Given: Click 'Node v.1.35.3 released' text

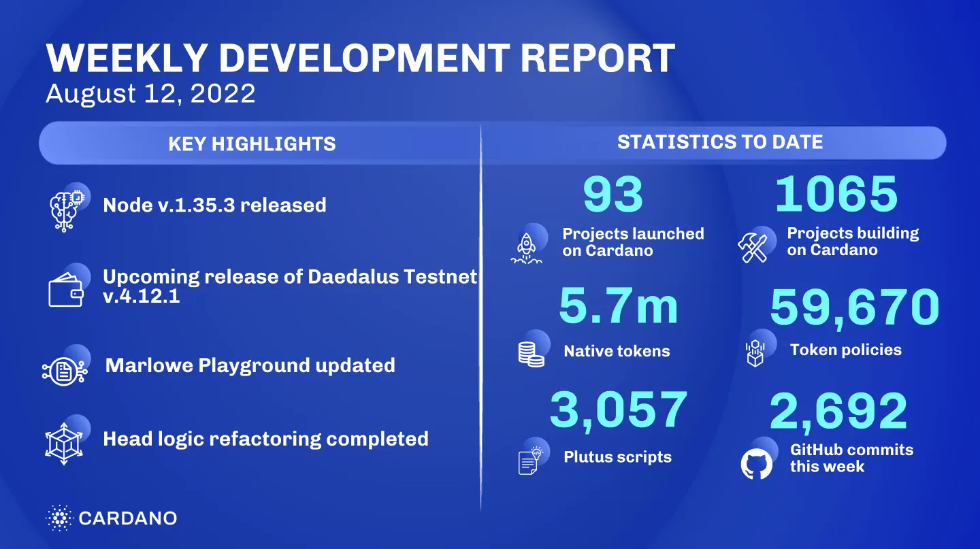Looking at the screenshot, I should 214,205.
